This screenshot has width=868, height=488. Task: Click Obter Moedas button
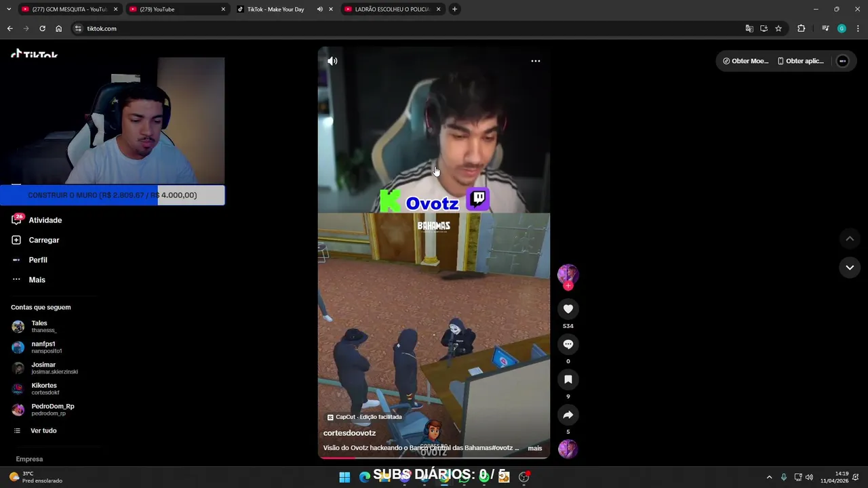[745, 61]
